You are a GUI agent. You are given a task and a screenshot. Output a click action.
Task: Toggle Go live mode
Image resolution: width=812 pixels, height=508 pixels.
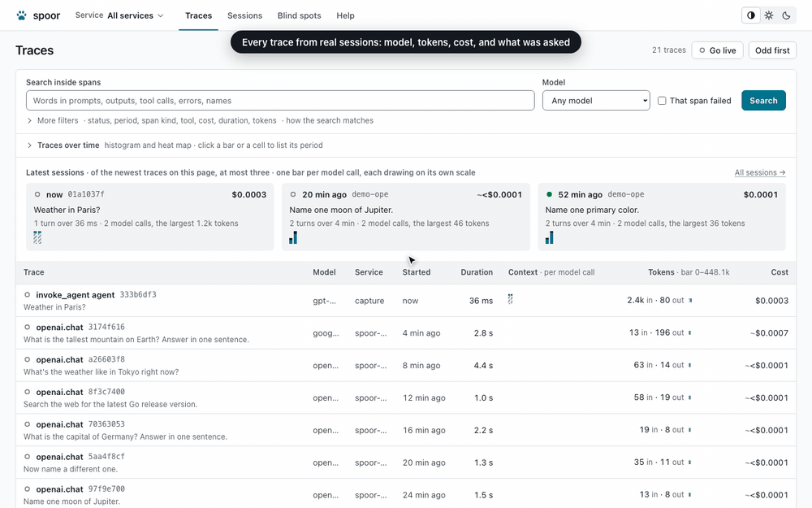coord(717,50)
